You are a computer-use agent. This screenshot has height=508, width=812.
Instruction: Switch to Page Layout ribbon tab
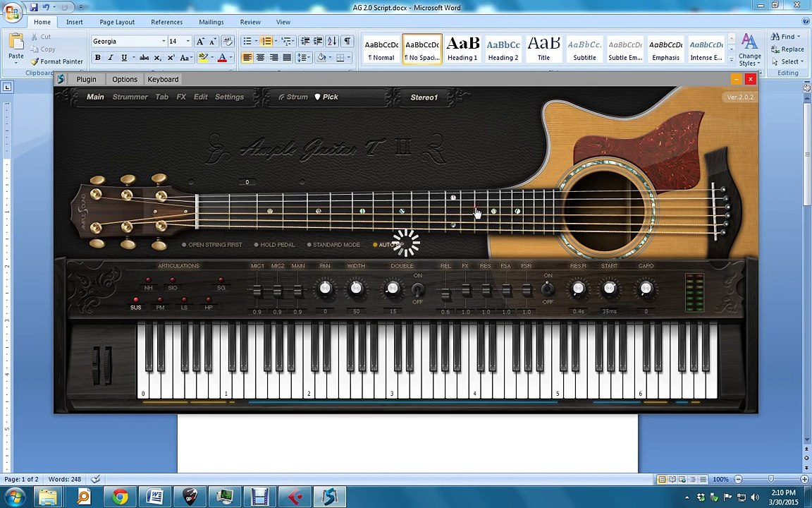coord(117,22)
